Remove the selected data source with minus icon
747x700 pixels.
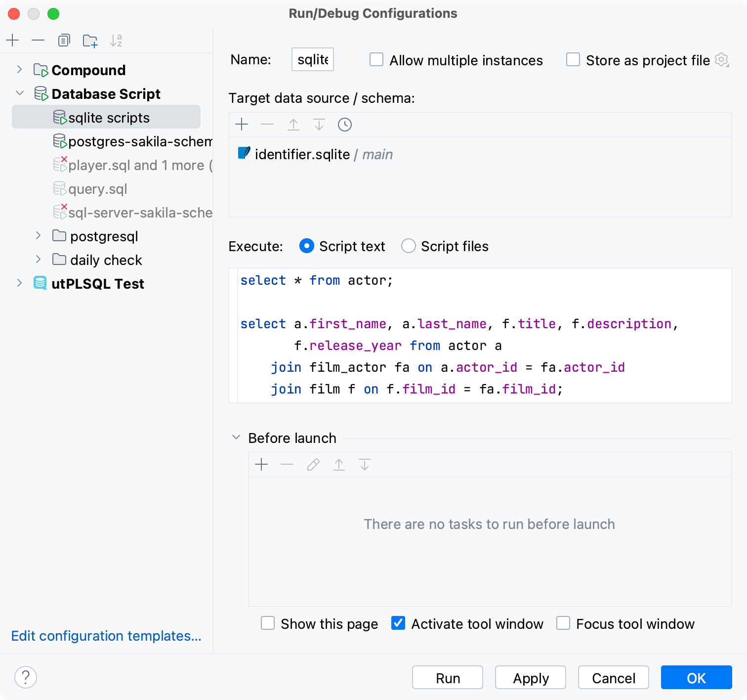tap(267, 125)
